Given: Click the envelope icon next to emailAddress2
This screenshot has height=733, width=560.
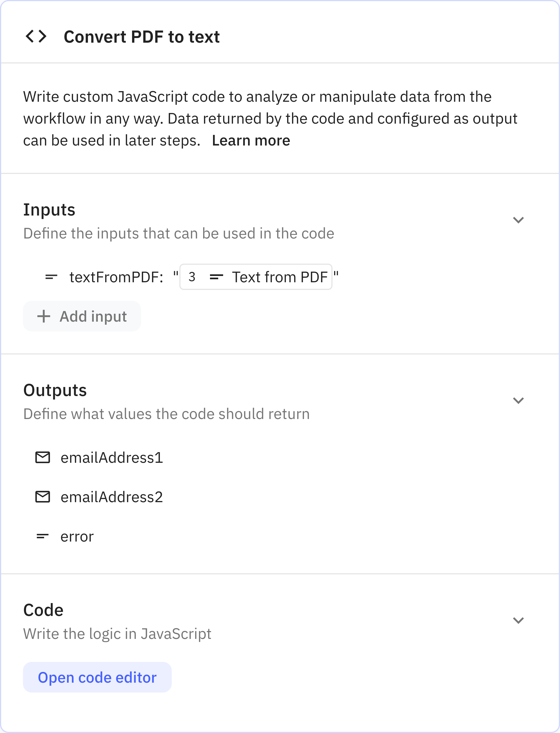Looking at the screenshot, I should 42,497.
